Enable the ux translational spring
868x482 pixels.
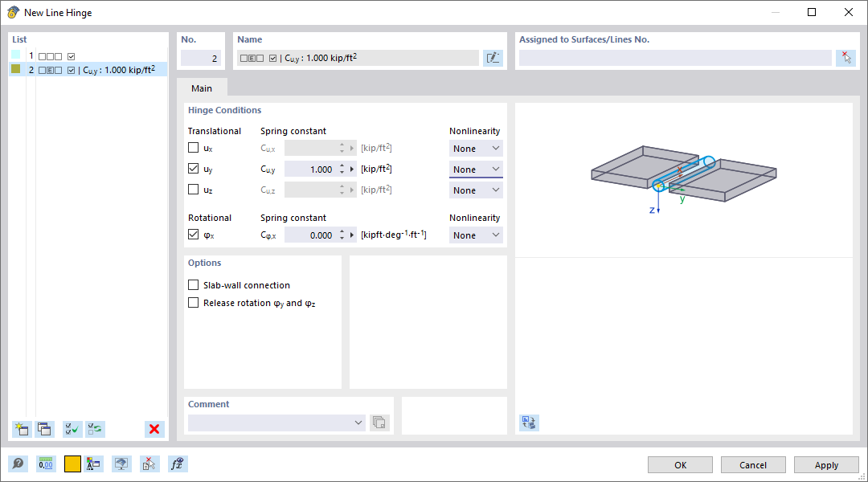pos(193,147)
